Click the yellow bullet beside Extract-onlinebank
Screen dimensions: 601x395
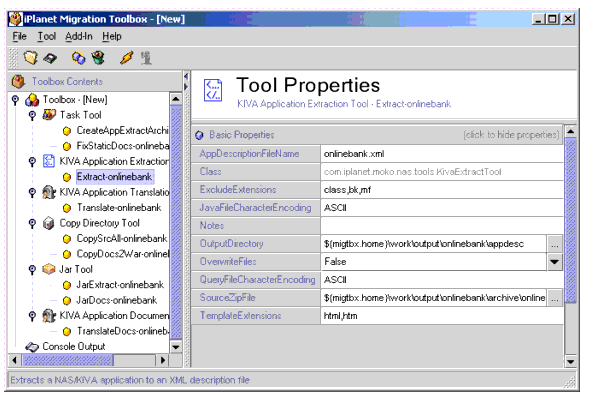pos(67,177)
